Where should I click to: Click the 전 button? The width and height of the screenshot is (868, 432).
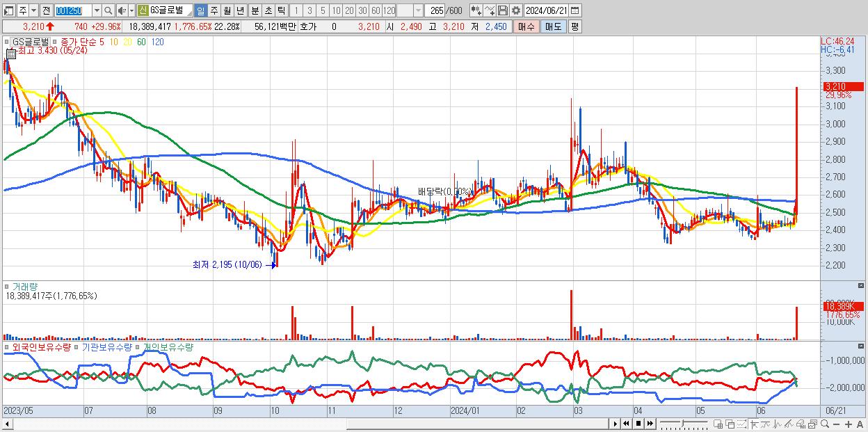(x=46, y=10)
